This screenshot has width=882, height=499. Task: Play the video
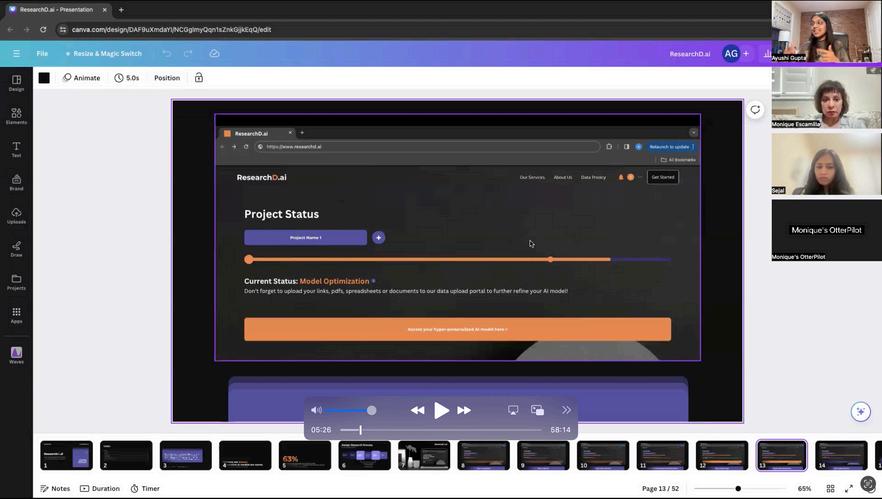pos(442,411)
